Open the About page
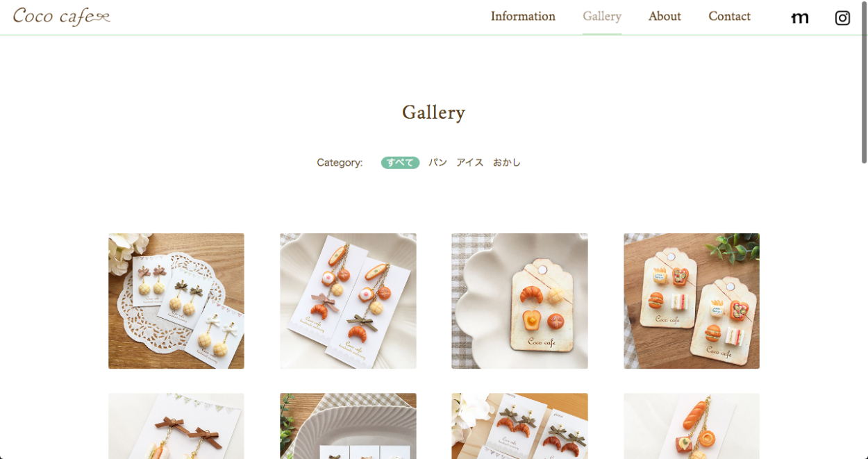Viewport: 868px width, 459px height. [665, 17]
